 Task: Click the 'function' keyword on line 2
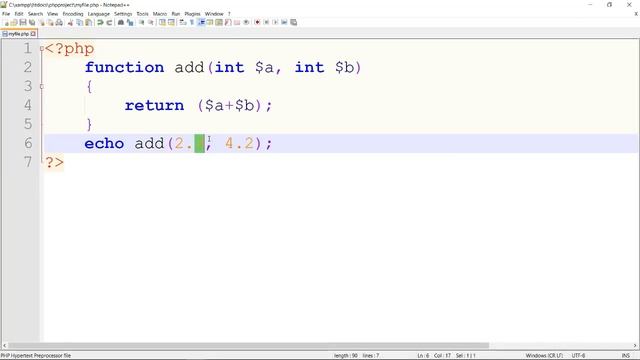(x=124, y=67)
